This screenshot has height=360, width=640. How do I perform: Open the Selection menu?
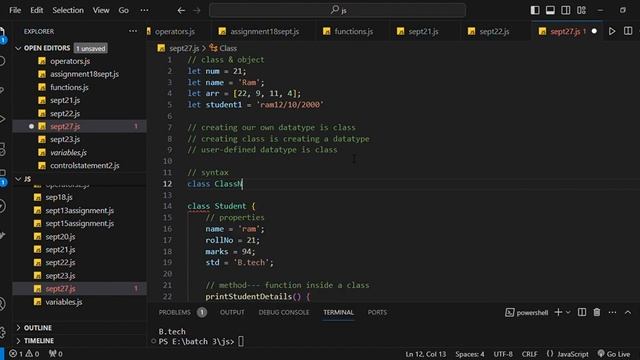pyautogui.click(x=68, y=10)
